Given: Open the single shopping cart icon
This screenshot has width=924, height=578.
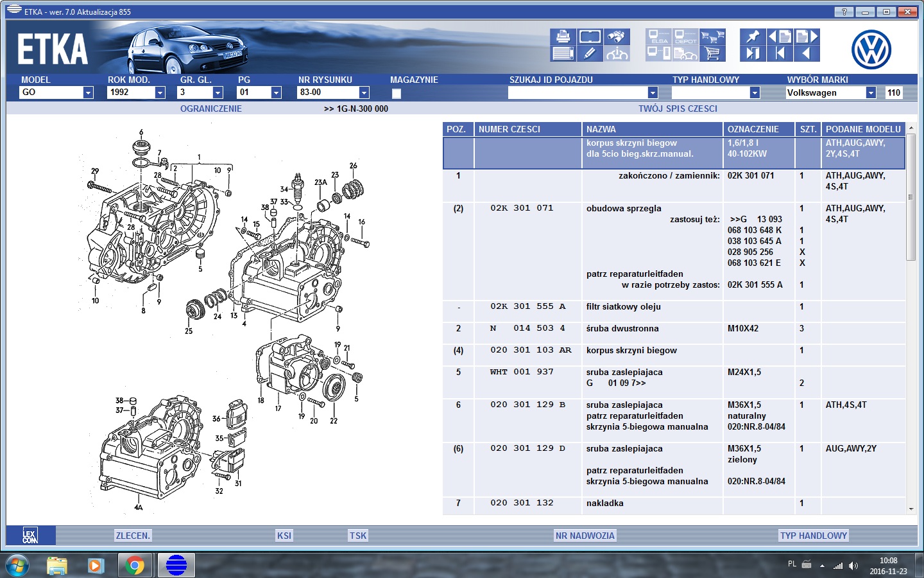Looking at the screenshot, I should click(712, 53).
